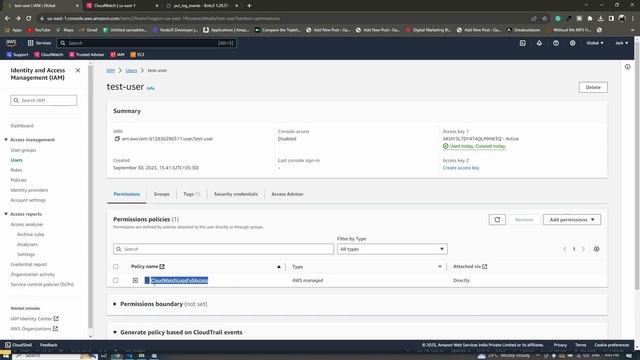This screenshot has height=360, width=640.
Task: Open Add permissions dropdown
Action: tap(571, 220)
